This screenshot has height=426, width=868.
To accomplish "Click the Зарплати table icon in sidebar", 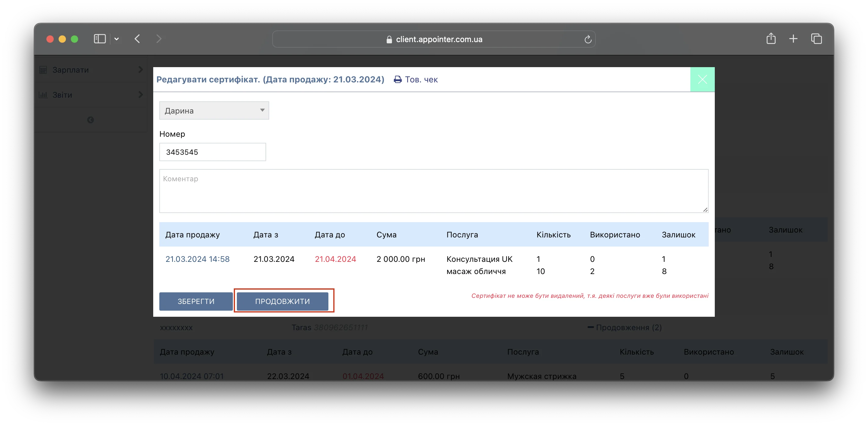I will click(x=43, y=70).
